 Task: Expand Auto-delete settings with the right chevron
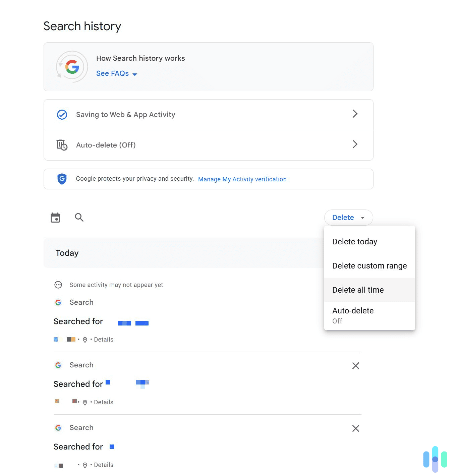point(355,144)
